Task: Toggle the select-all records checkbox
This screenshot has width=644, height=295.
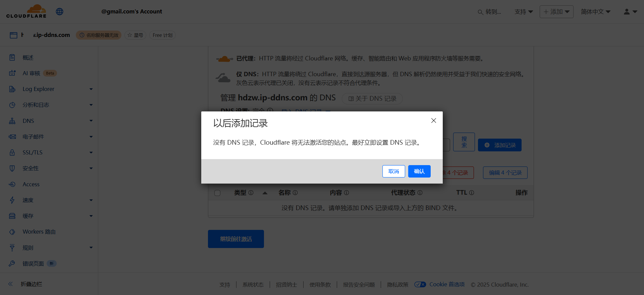Action: [x=217, y=193]
